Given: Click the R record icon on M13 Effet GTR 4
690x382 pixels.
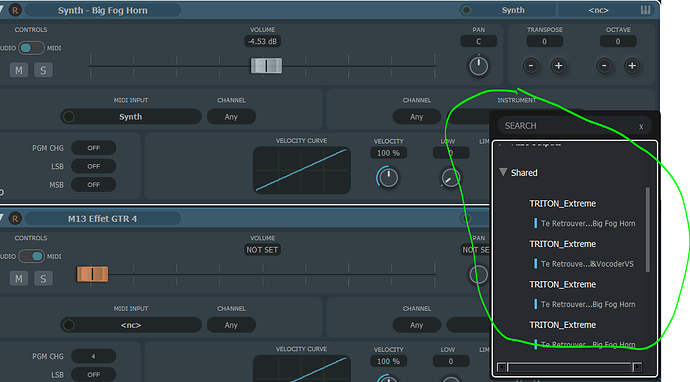Looking at the screenshot, I should coord(15,218).
